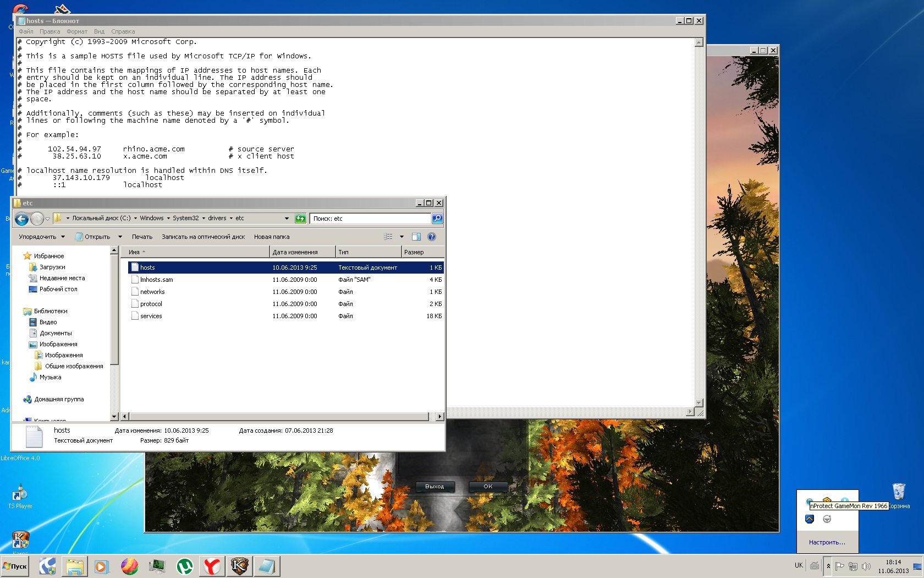Show hidden tray icons arrow
Image resolution: width=924 pixels, height=578 pixels.
(x=828, y=566)
